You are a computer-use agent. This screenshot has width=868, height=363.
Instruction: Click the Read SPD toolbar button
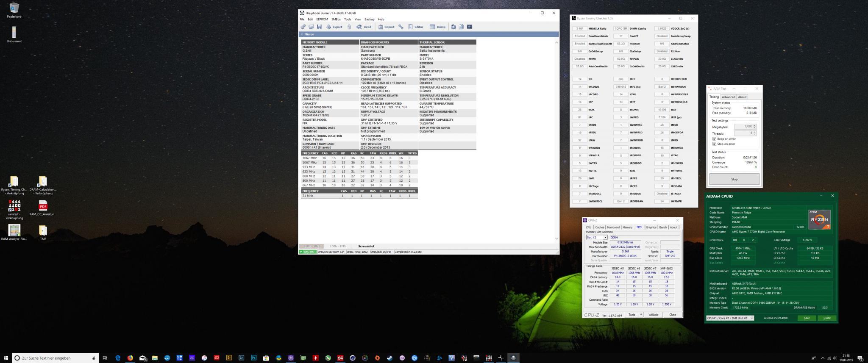click(364, 27)
